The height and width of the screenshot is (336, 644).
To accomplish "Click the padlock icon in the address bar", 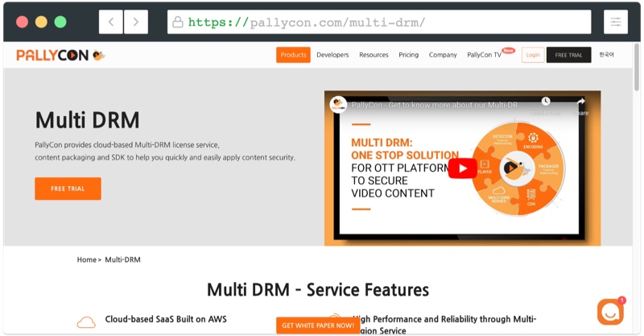I will [x=177, y=22].
